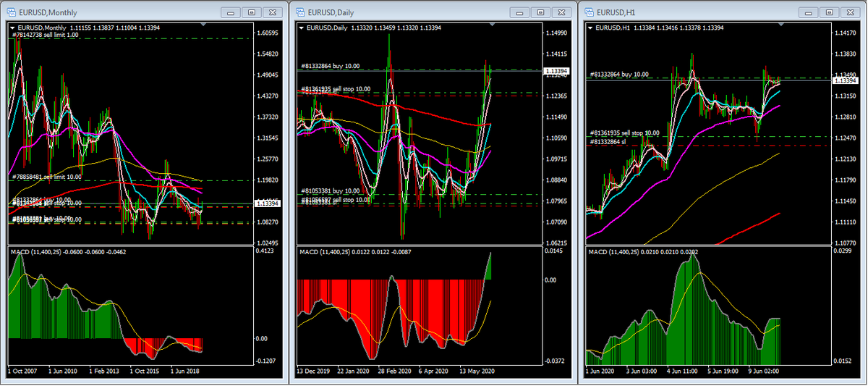Click #81361935 sell stop 10.00 in Daily chart
The image size is (868, 386).
(x=336, y=89)
